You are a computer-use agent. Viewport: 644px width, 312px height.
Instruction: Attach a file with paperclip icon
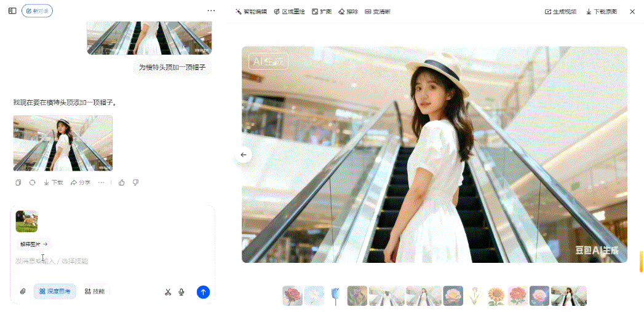coord(23,292)
